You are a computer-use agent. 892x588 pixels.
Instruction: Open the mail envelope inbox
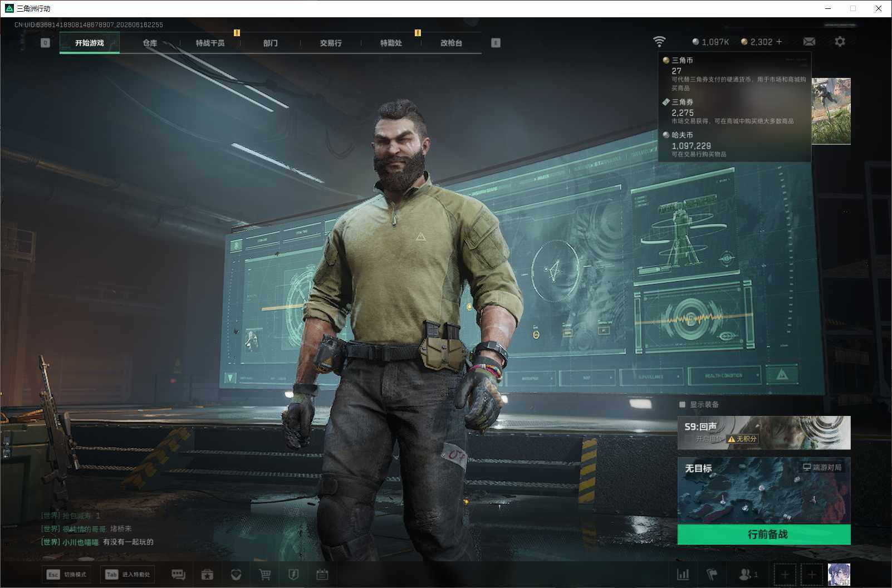coord(809,42)
